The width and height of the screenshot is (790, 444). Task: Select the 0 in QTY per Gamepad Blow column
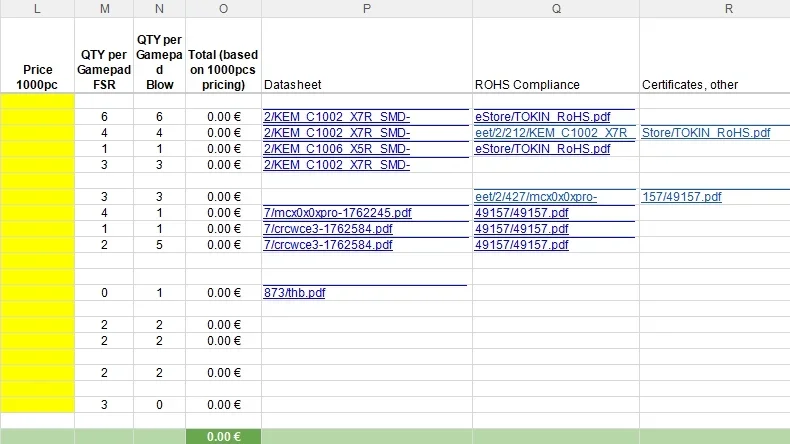pos(159,405)
